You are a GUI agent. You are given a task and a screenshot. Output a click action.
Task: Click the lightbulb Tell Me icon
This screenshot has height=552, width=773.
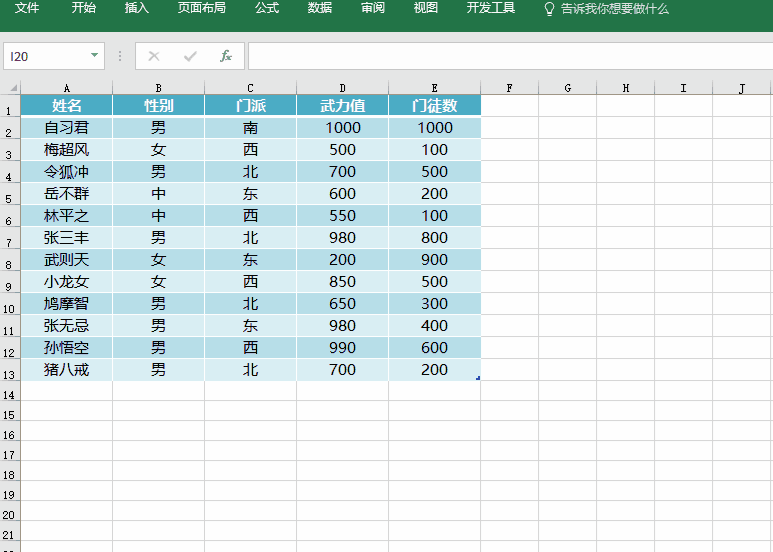click(549, 9)
